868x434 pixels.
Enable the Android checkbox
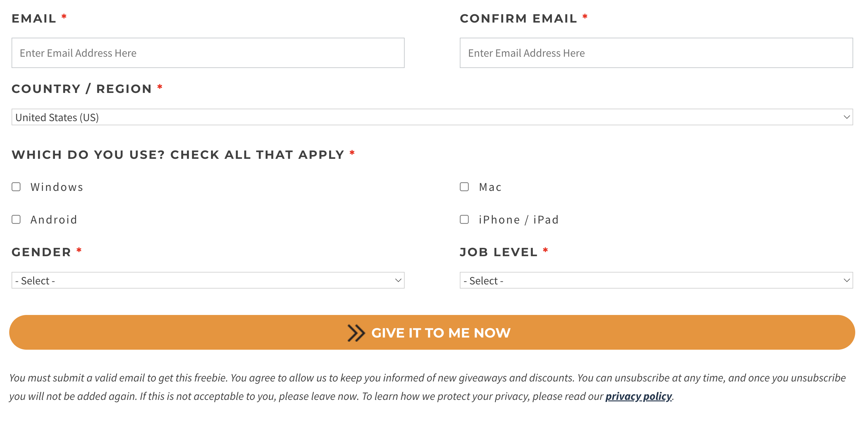(16, 220)
